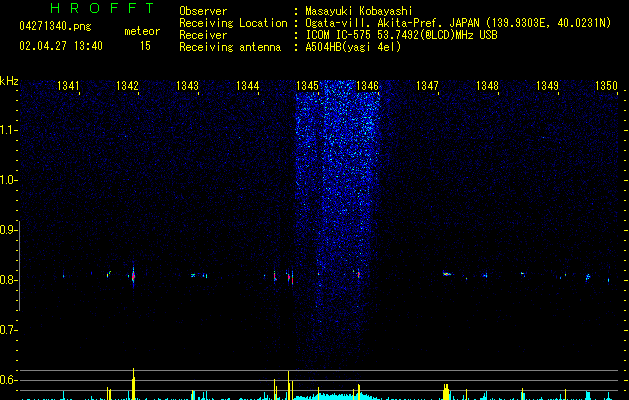Click the strong meteor echo at 1342
Viewport: 629px width, 400px height.
pos(133,276)
